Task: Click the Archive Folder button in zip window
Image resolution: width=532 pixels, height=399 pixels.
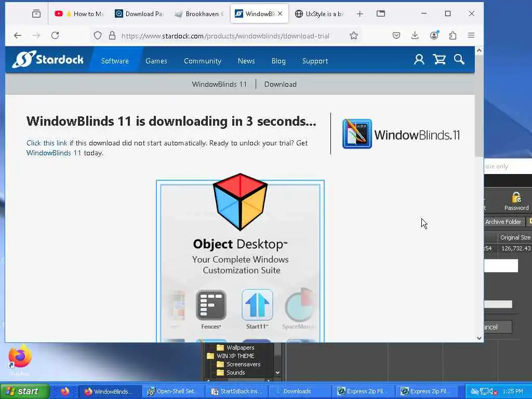Action: click(x=504, y=221)
